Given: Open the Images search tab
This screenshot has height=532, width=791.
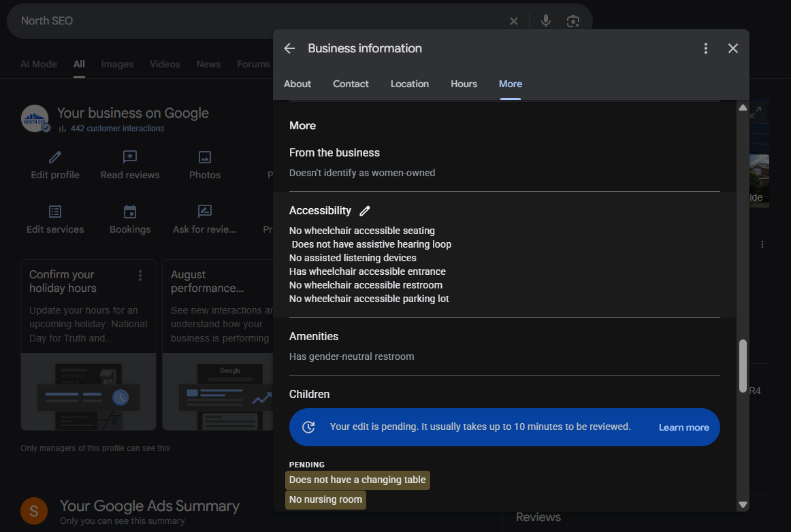Looking at the screenshot, I should click(117, 64).
